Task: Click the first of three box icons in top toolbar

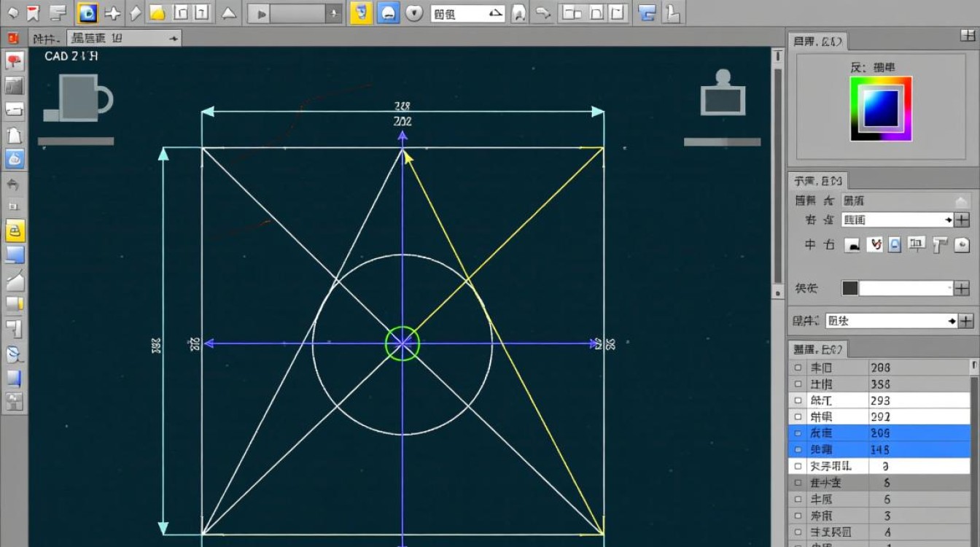Action: coord(573,13)
